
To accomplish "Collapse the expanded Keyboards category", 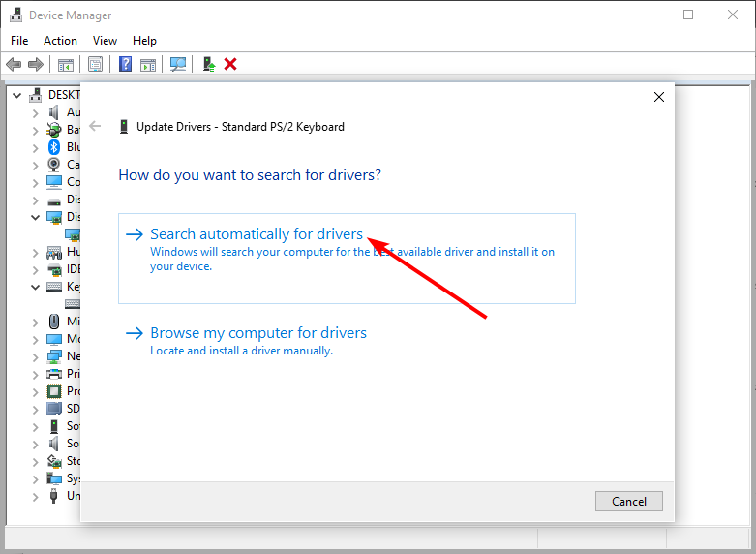I will coord(35,287).
